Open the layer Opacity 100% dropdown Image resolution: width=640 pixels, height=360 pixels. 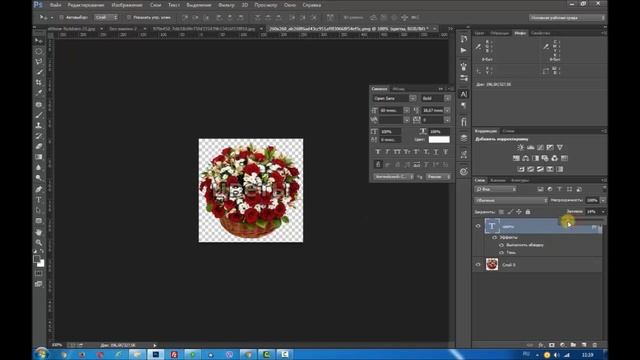point(603,200)
